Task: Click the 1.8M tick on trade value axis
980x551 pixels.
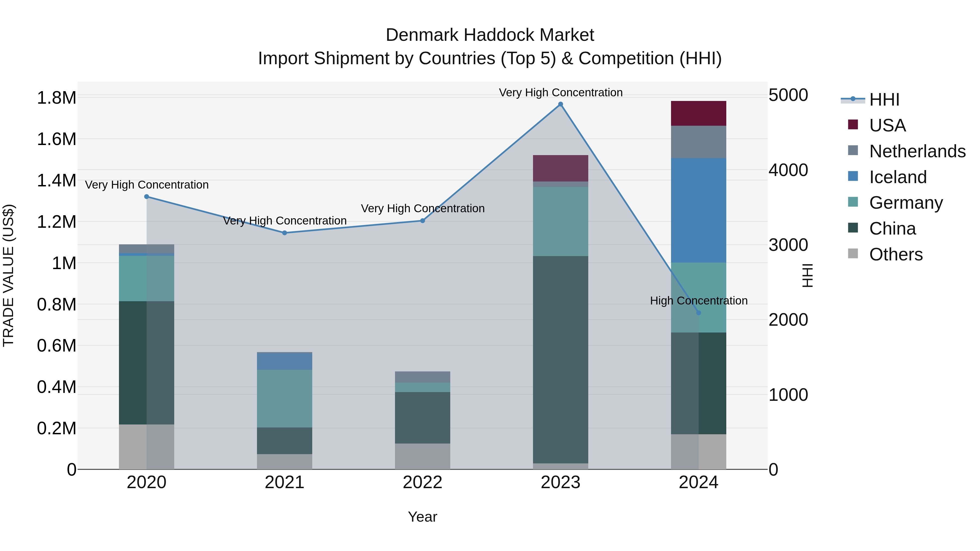Action: 56,98
